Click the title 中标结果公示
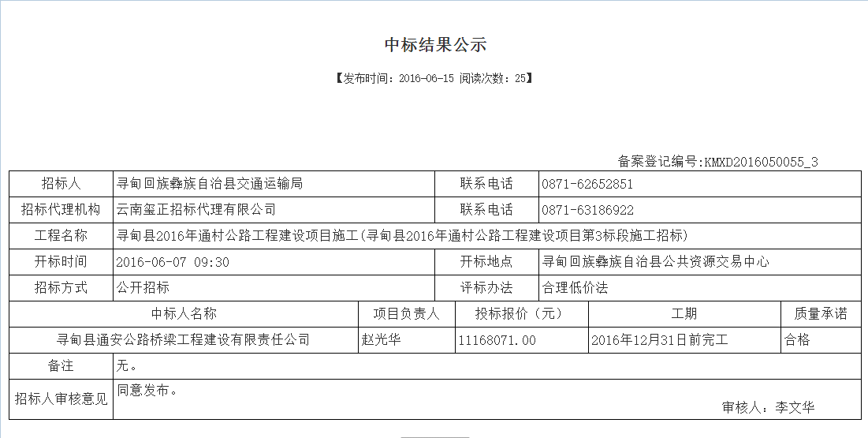This screenshot has width=868, height=438. pyautogui.click(x=435, y=45)
